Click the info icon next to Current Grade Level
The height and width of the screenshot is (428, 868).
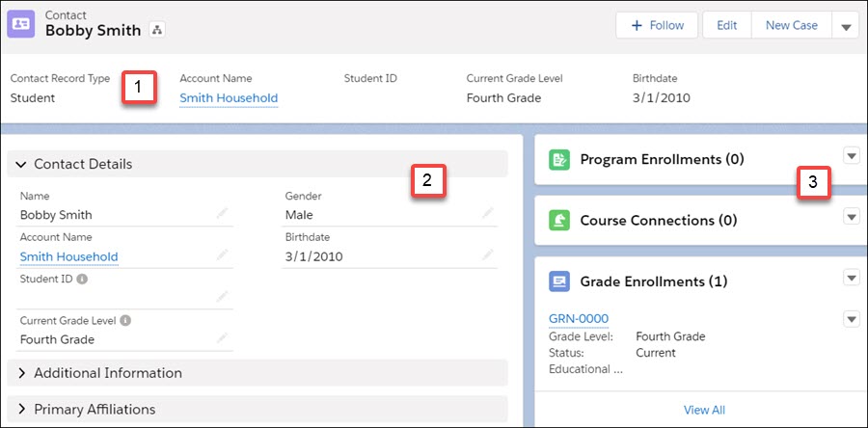[127, 321]
